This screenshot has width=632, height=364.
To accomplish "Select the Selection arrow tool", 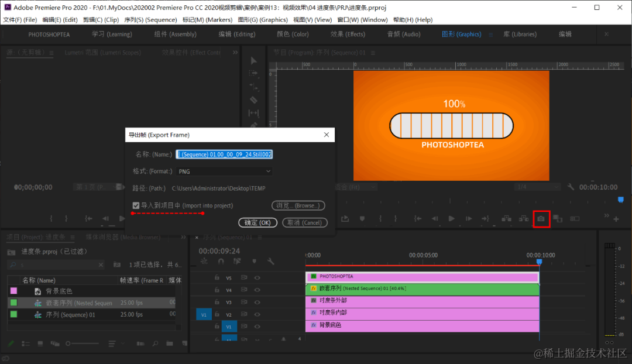I will point(253,61).
